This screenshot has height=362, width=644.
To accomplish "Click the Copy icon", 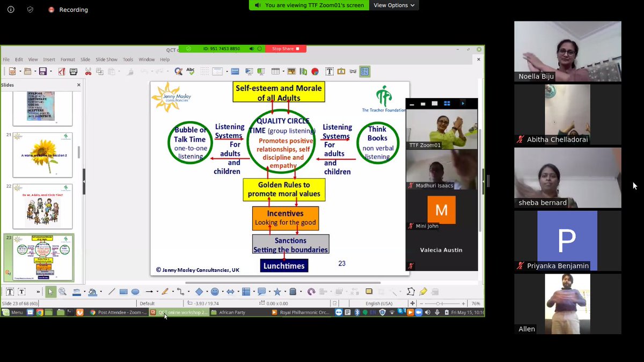I will pyautogui.click(x=99, y=71).
